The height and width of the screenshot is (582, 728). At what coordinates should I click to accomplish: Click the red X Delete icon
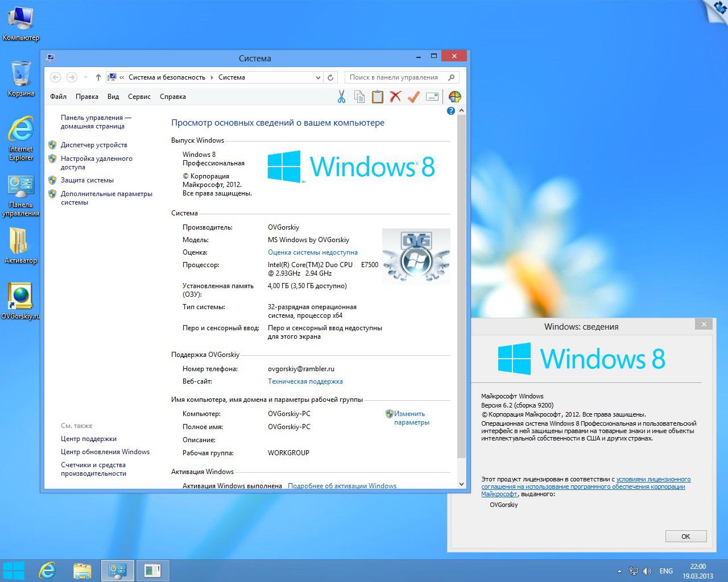(x=395, y=97)
